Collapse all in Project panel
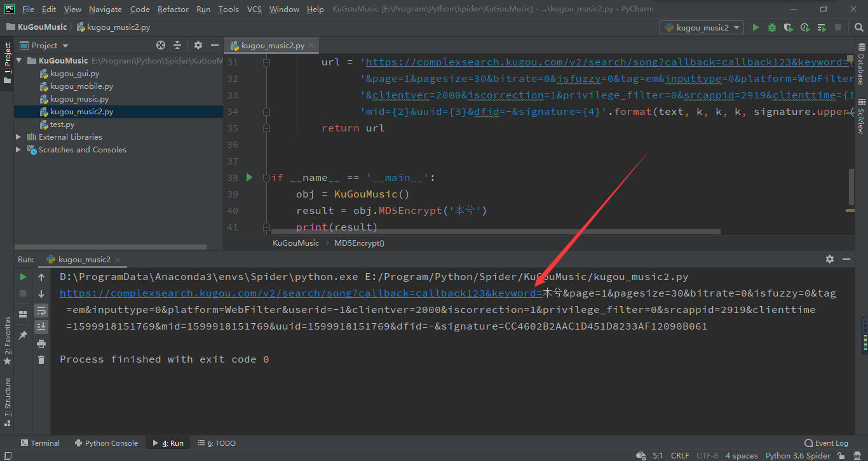The width and height of the screenshot is (868, 461). click(x=177, y=45)
